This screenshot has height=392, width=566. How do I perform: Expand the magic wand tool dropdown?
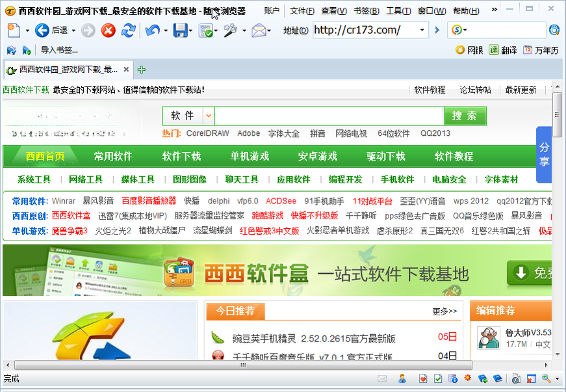pos(244,31)
